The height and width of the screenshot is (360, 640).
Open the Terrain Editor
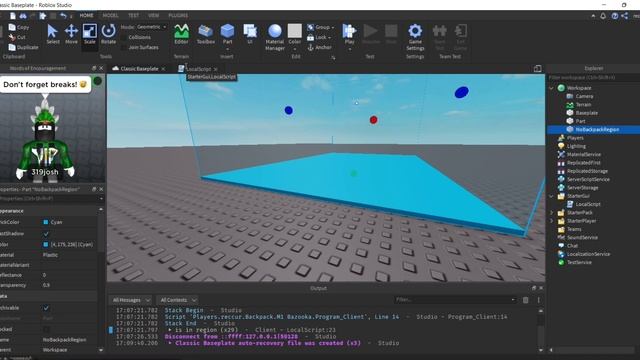[x=181, y=34]
